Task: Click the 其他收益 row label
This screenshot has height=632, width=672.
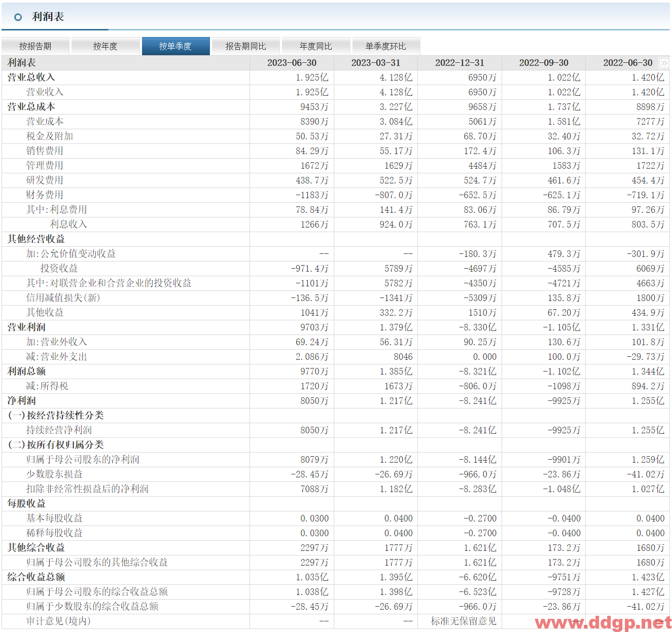Action: tap(45, 313)
